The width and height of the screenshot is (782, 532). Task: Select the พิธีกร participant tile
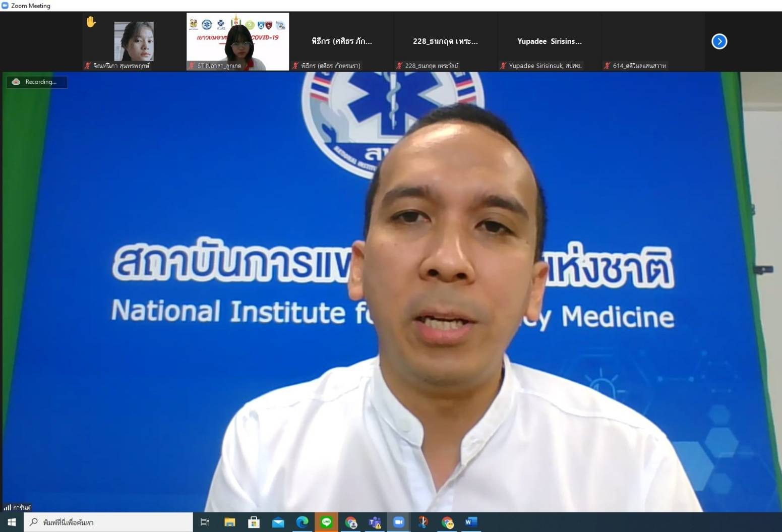(x=341, y=41)
